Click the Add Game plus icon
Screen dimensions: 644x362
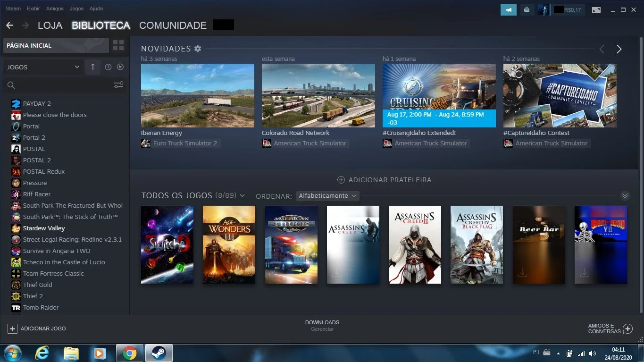(12, 328)
